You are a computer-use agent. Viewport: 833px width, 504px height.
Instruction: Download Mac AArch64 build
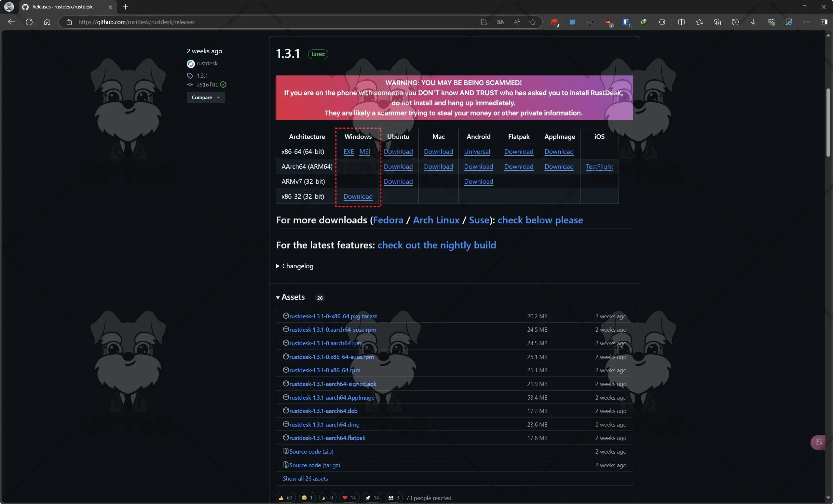(438, 166)
